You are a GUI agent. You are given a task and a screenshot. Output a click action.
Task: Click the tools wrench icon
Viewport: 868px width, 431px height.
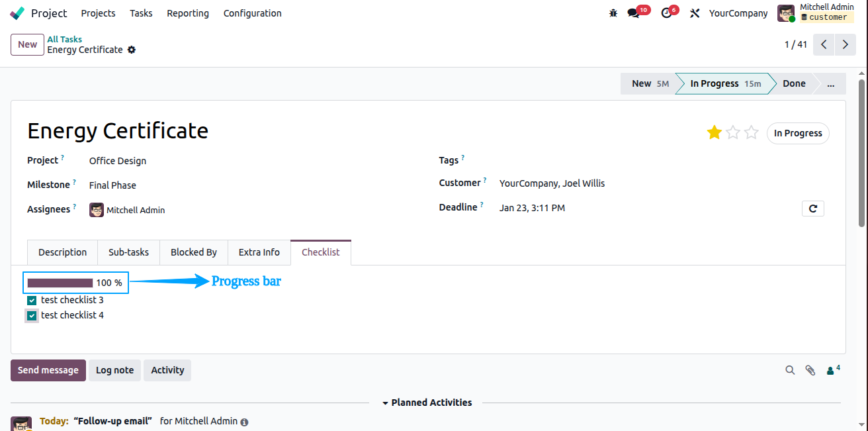[x=694, y=13]
